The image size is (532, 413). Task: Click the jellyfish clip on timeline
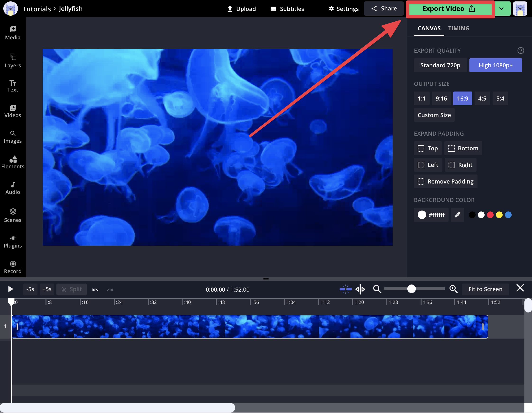[249, 326]
